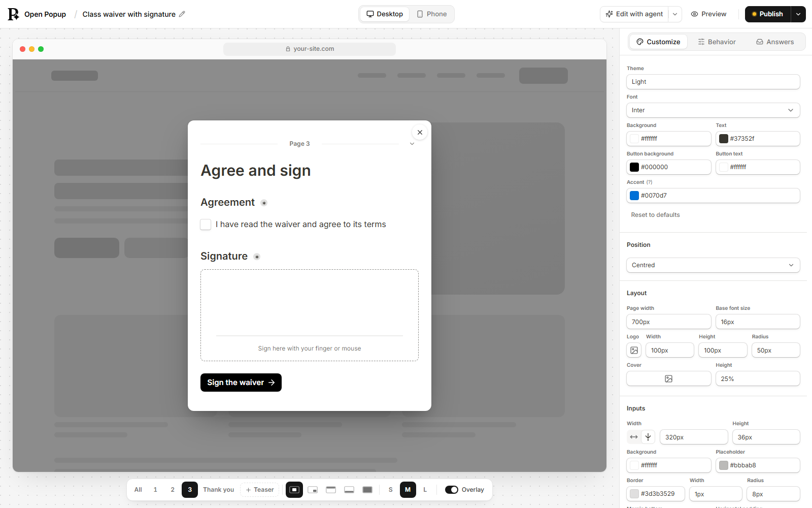Click the Open Popup logo icon
The height and width of the screenshot is (508, 812).
tap(13, 14)
